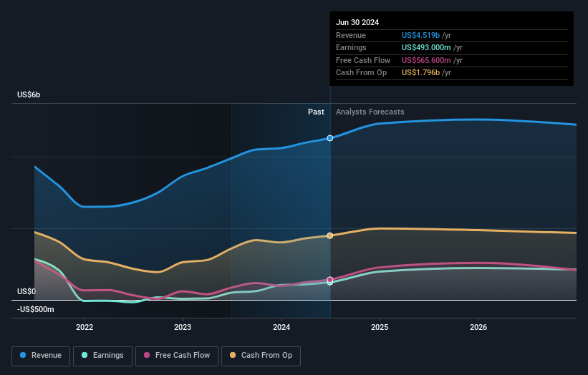Toggle the Free Cash Flow legend series

coord(177,356)
